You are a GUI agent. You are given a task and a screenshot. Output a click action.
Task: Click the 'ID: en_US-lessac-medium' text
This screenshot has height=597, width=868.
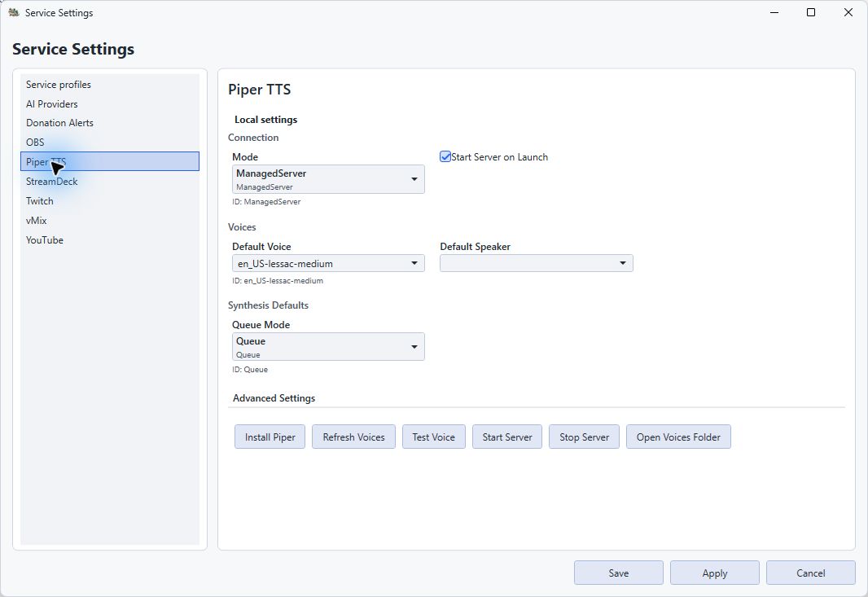coord(278,281)
